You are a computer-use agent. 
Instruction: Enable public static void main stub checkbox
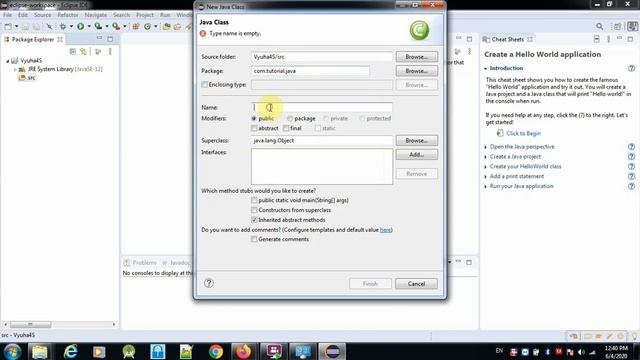tap(254, 200)
